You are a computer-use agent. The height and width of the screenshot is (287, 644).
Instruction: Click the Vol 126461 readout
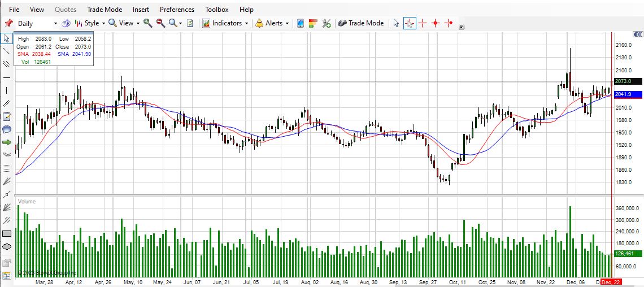(36, 62)
